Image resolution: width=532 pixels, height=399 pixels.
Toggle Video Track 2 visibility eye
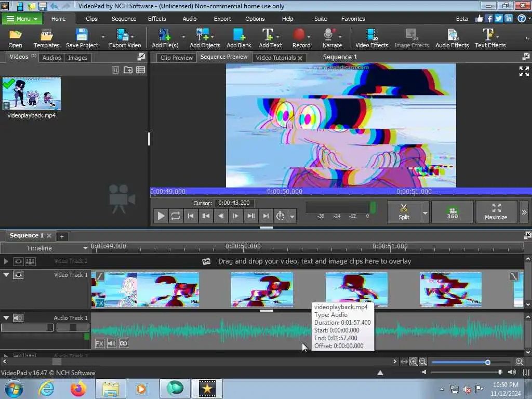click(18, 261)
